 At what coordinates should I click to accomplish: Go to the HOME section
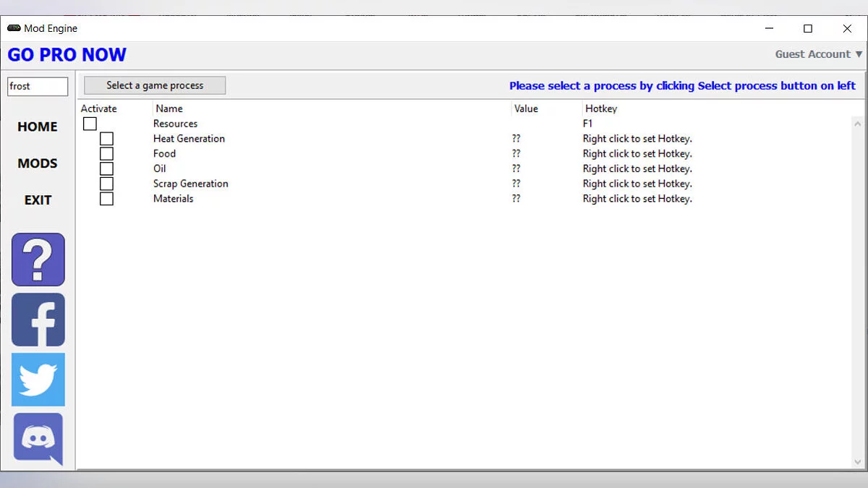point(38,127)
